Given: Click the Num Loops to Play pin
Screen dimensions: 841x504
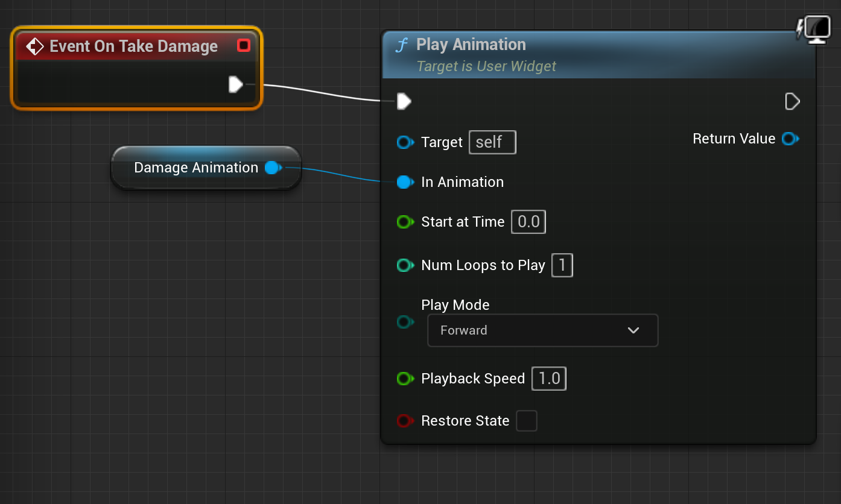Looking at the screenshot, I should pyautogui.click(x=405, y=265).
